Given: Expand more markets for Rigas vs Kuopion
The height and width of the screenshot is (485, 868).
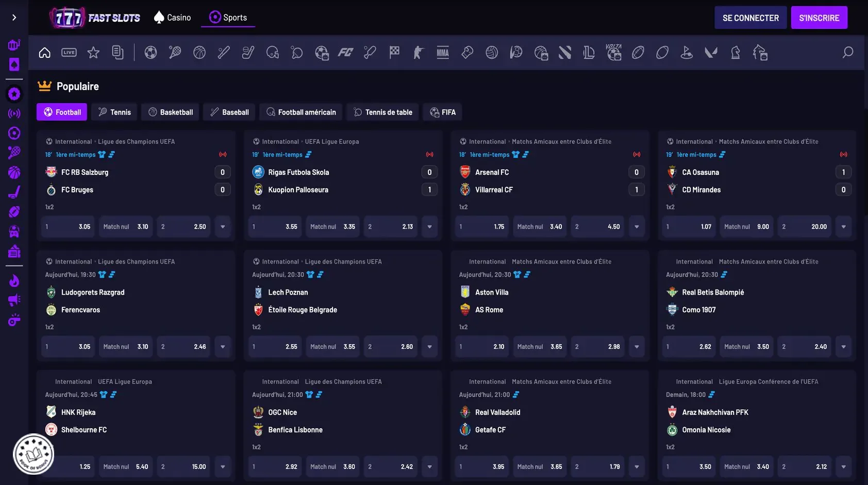Looking at the screenshot, I should click(429, 227).
